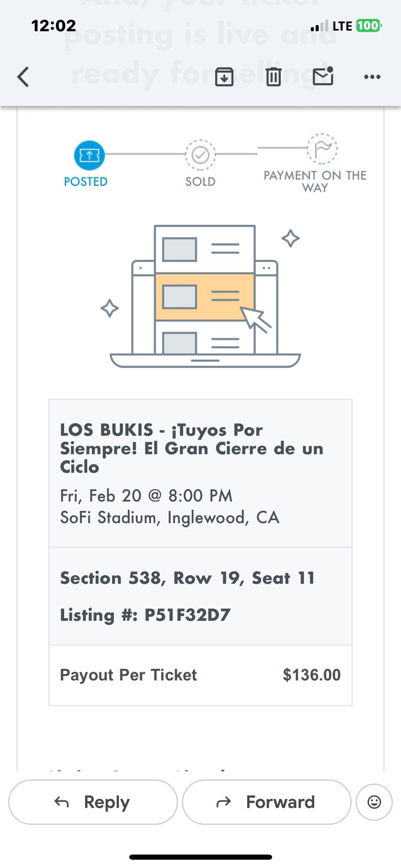Viewport: 401px width, 868px height.
Task: Tap the Sold checkmark status icon
Action: (200, 155)
